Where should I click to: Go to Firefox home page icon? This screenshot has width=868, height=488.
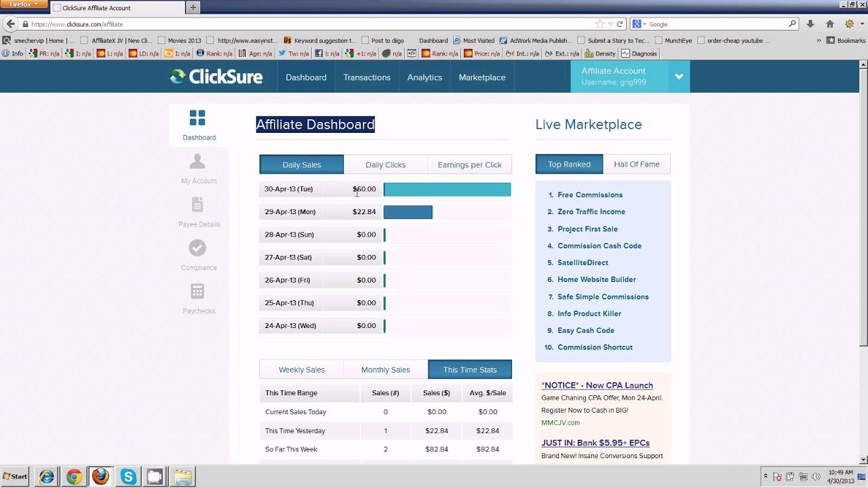point(829,24)
